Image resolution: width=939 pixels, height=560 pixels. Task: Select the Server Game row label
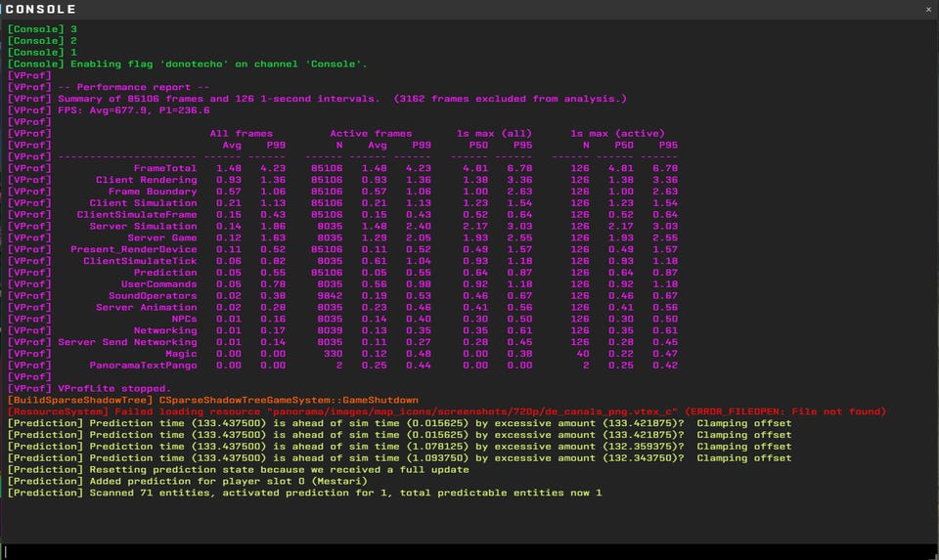point(162,237)
